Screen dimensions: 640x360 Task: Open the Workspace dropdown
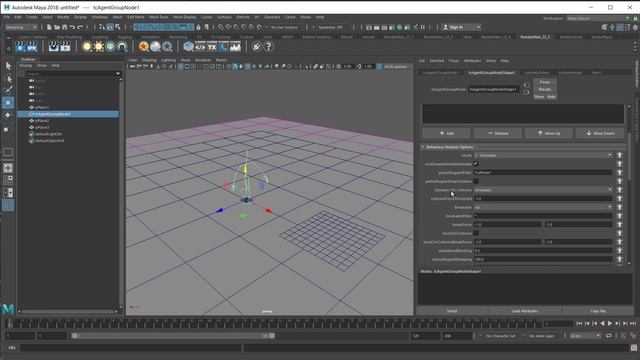[x=598, y=18]
